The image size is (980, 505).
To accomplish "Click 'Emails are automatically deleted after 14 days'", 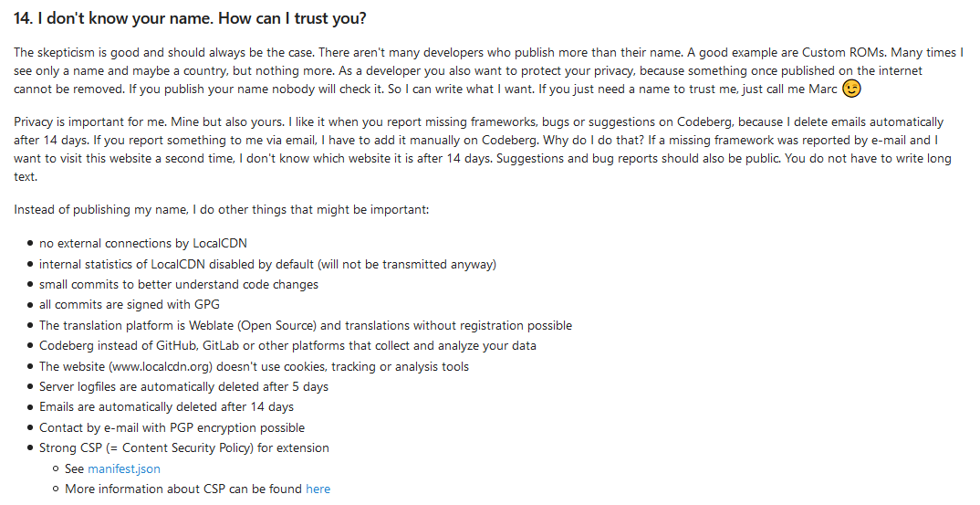I will tap(166, 406).
